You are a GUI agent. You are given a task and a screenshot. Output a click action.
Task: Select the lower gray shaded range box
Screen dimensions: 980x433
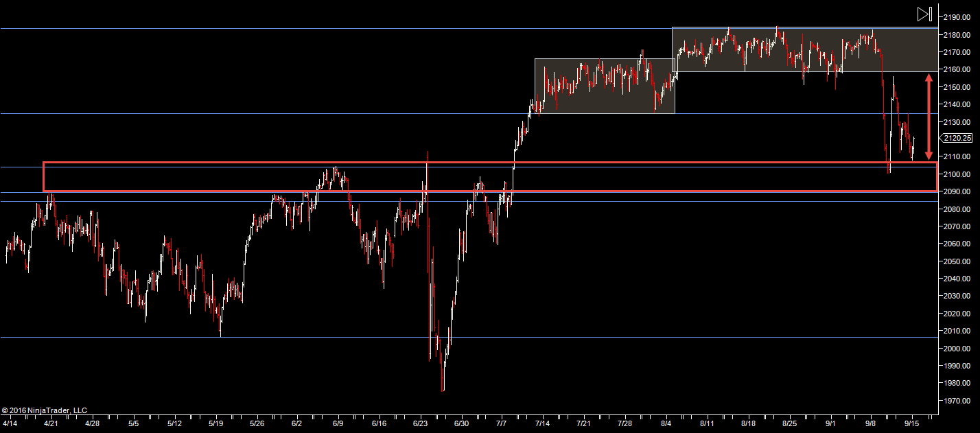(x=604, y=86)
